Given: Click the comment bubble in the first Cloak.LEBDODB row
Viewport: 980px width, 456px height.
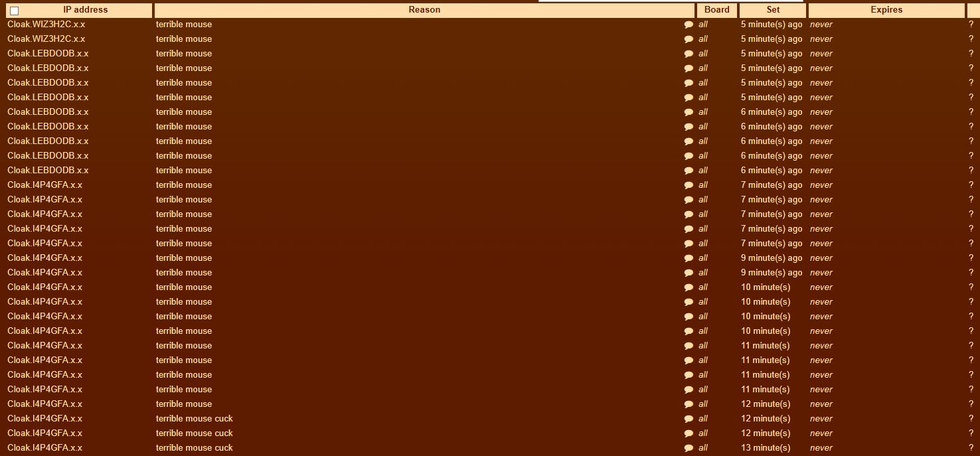Looking at the screenshot, I should pyautogui.click(x=689, y=54).
